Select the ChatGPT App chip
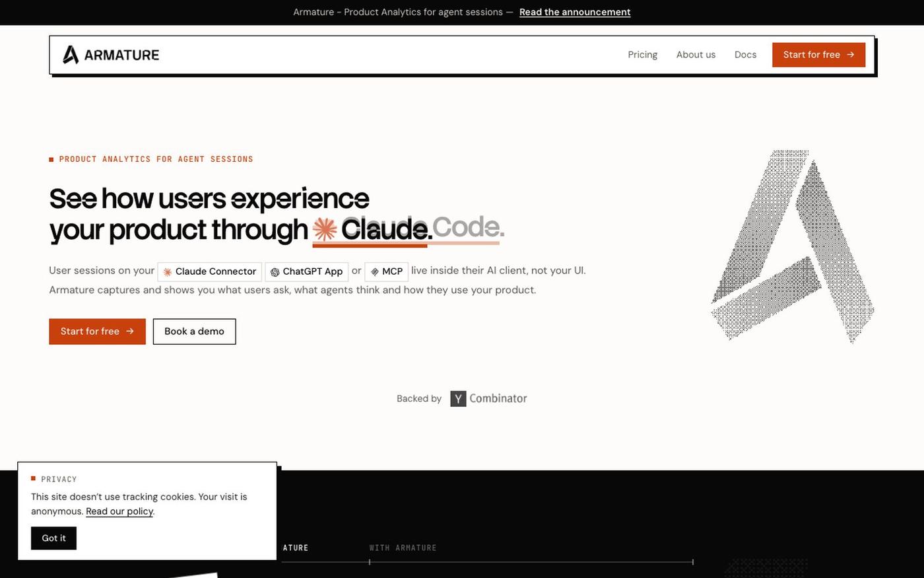Screen dimensions: 924x578 pos(306,271)
